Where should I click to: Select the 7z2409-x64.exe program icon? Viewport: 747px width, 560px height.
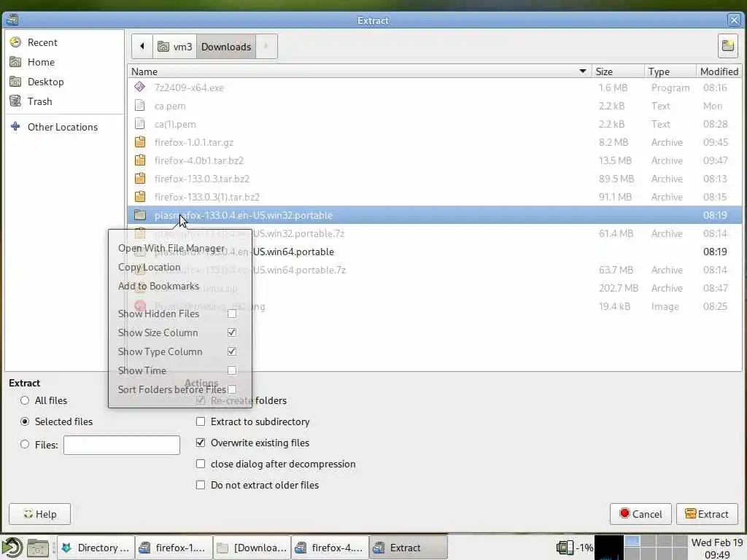click(139, 87)
